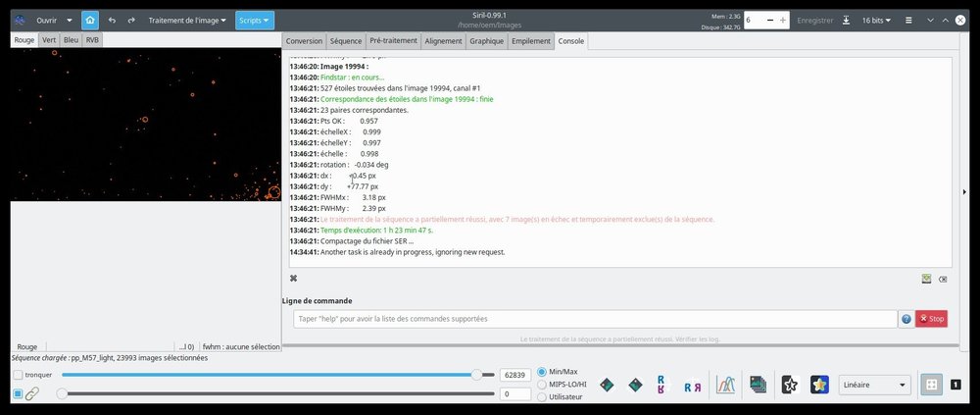This screenshot has width=980, height=415.
Task: Open the Pré-traitement tab
Action: 393,40
